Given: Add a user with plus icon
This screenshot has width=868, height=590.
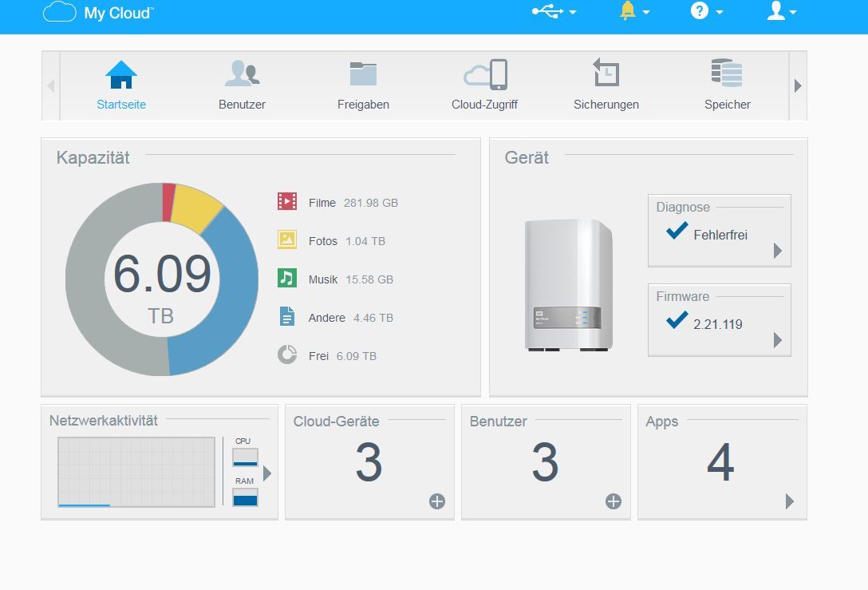Looking at the screenshot, I should point(613,501).
